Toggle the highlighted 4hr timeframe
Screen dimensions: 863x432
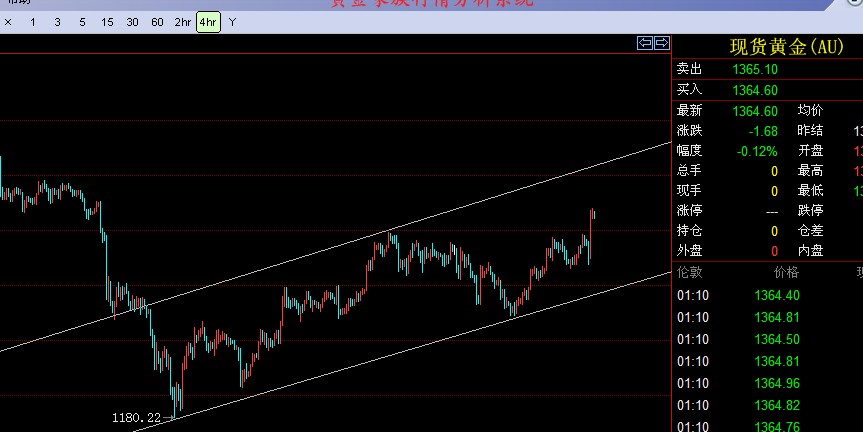tap(208, 23)
